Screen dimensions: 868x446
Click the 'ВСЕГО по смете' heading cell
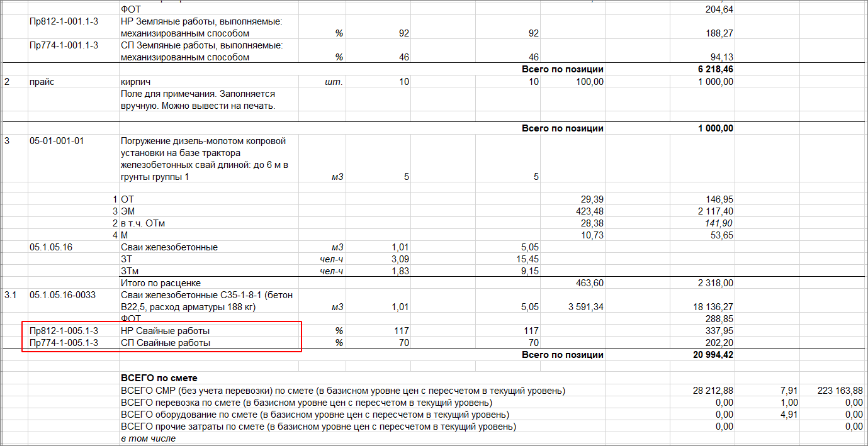tap(159, 378)
